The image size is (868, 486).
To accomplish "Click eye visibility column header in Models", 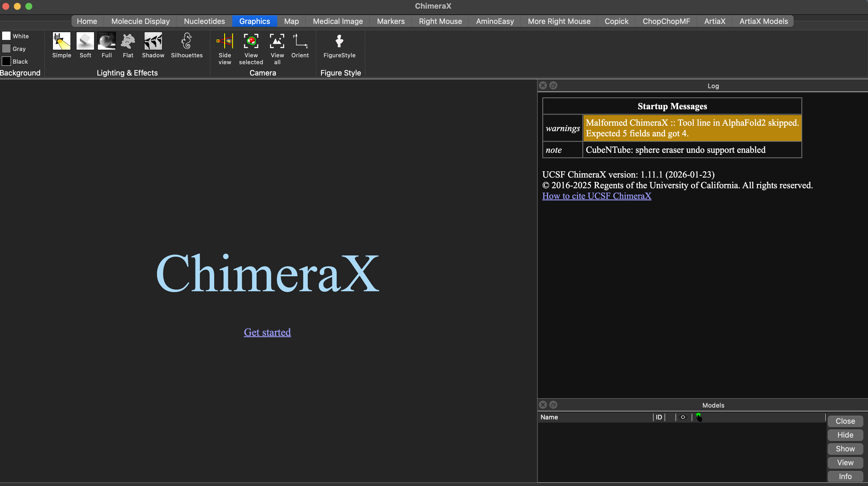I will [x=683, y=417].
